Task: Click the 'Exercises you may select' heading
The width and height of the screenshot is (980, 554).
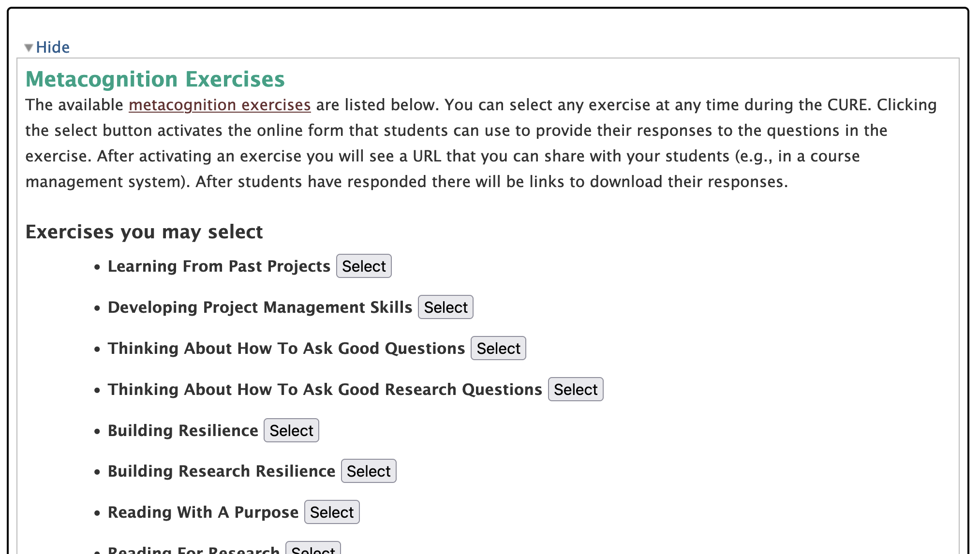Action: (144, 232)
